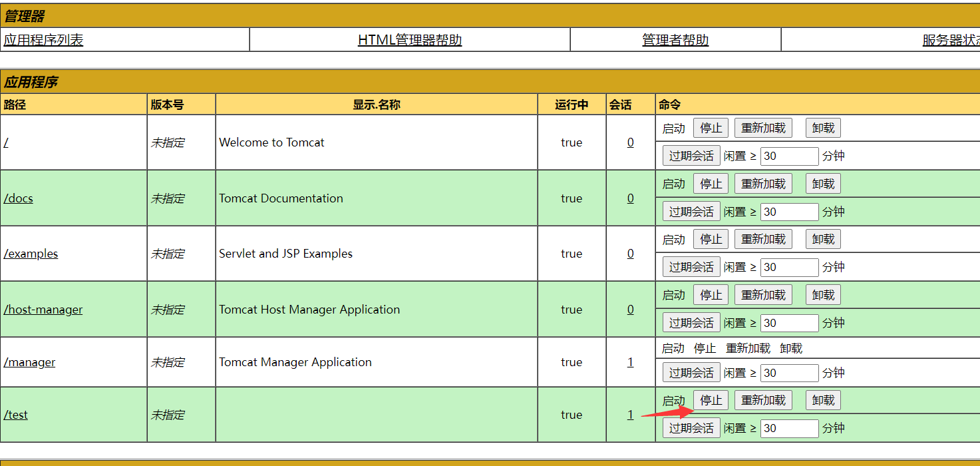
Task: Open the /docs path link
Action: 19,198
